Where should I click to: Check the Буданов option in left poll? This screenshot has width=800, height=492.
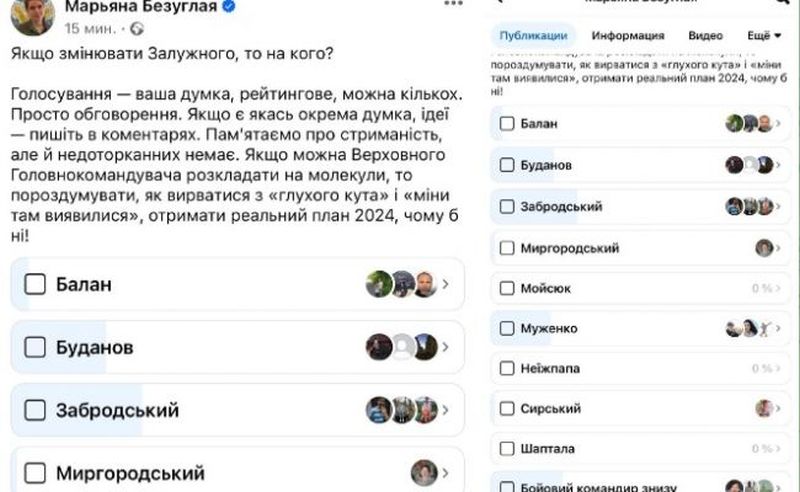click(x=35, y=348)
